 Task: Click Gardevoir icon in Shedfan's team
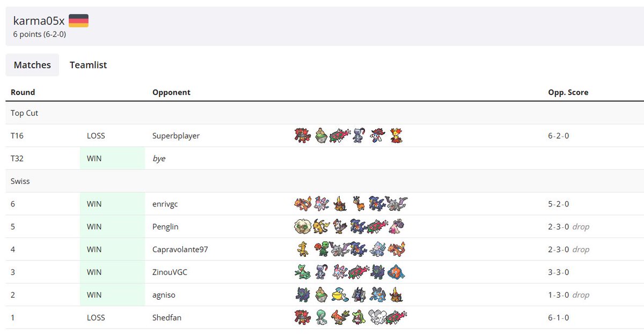pyautogui.click(x=321, y=317)
